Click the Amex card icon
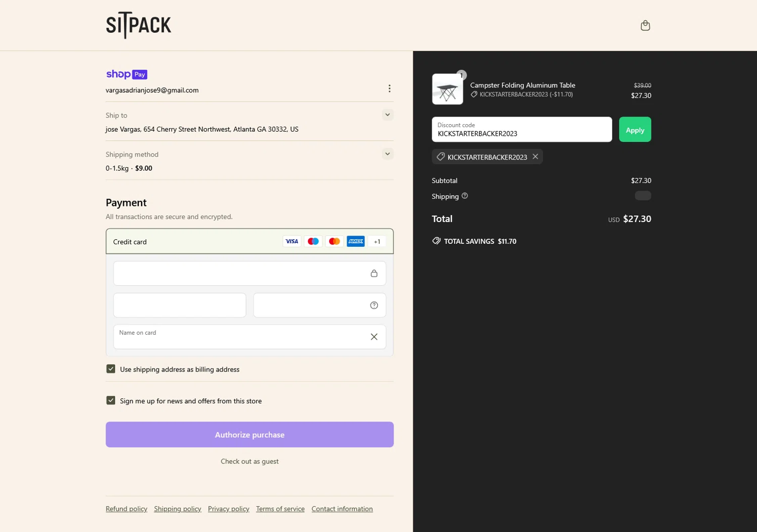Screen dimensions: 757x532 pos(356,241)
